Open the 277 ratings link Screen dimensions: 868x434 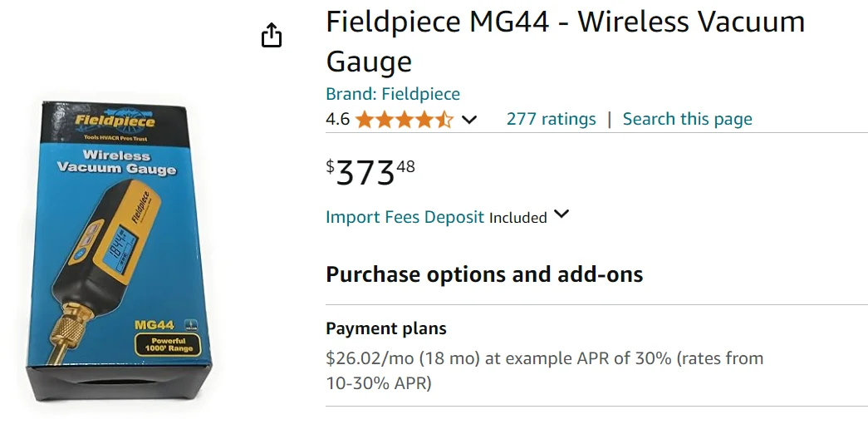(551, 119)
